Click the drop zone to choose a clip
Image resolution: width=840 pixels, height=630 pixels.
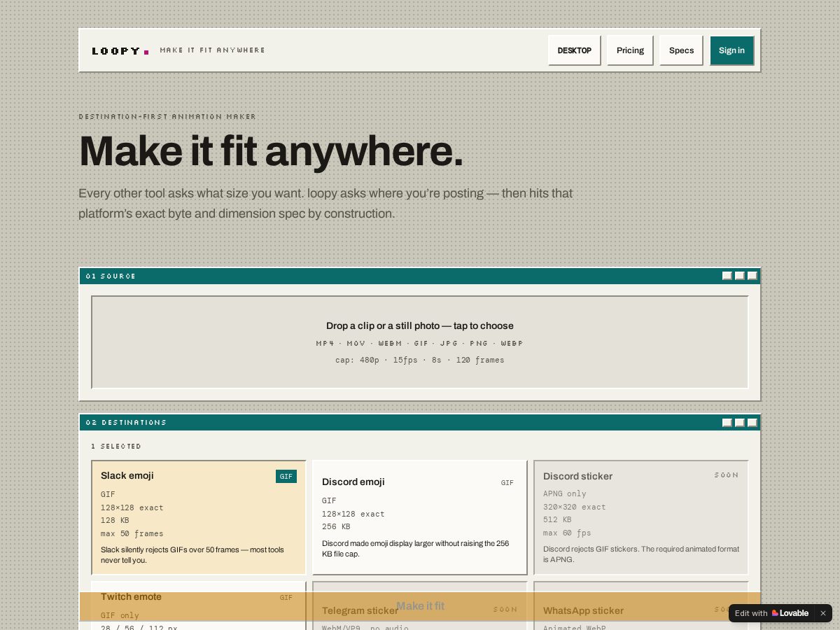(x=420, y=342)
